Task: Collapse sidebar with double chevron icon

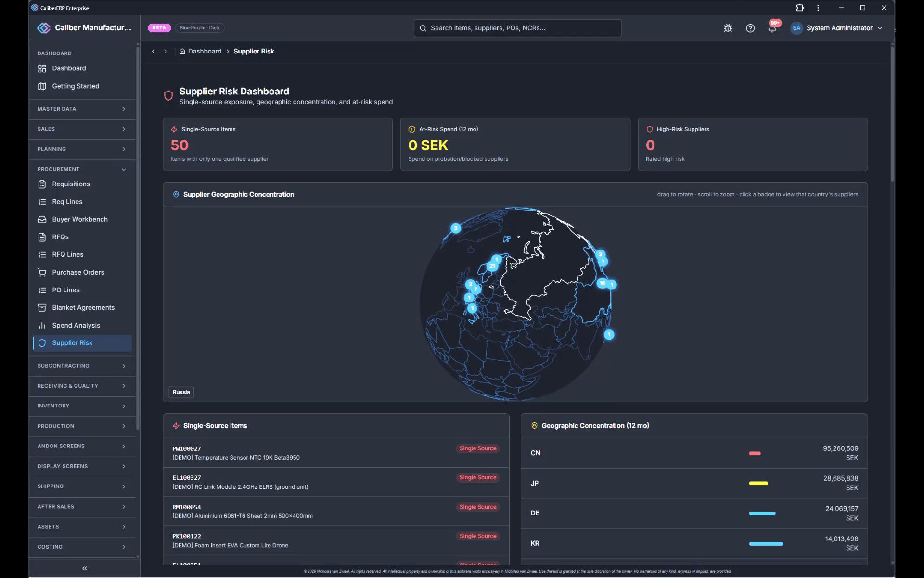Action: click(85, 568)
